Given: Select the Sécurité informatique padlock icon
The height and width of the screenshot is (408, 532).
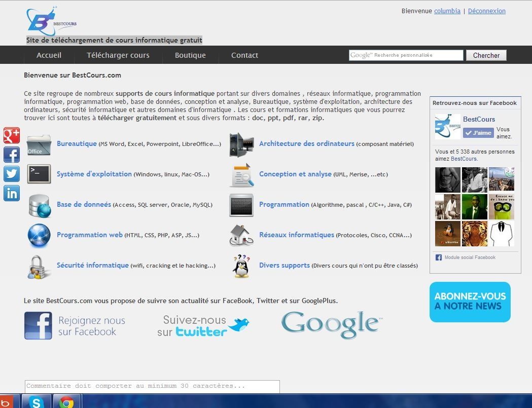Looking at the screenshot, I should point(39,266).
